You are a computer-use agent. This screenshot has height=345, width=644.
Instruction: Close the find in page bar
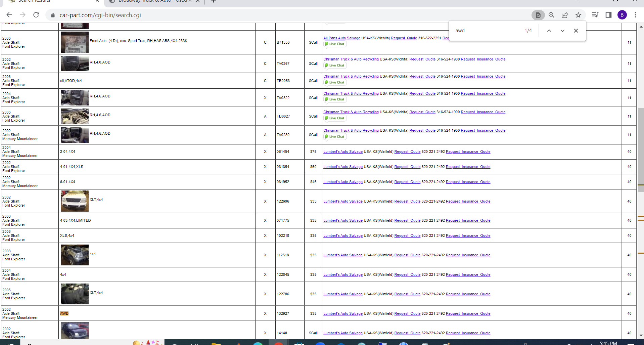576,31
